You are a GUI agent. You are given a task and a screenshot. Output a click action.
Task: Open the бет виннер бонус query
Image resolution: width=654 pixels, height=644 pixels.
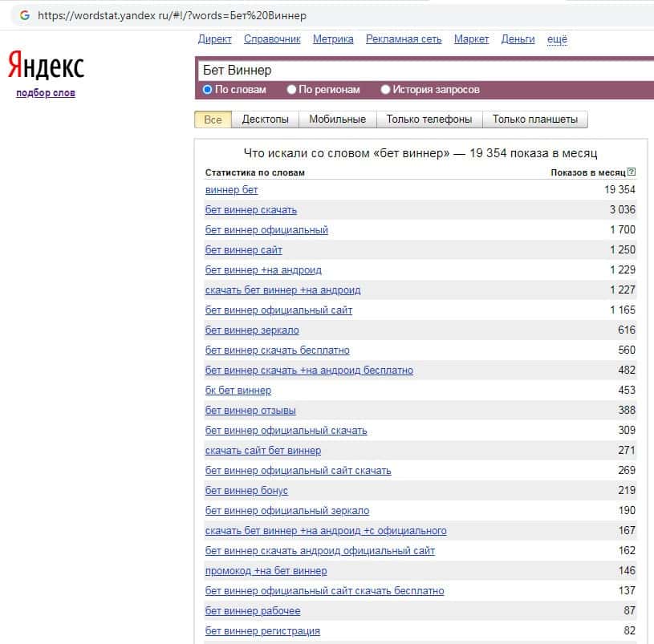[x=246, y=491]
